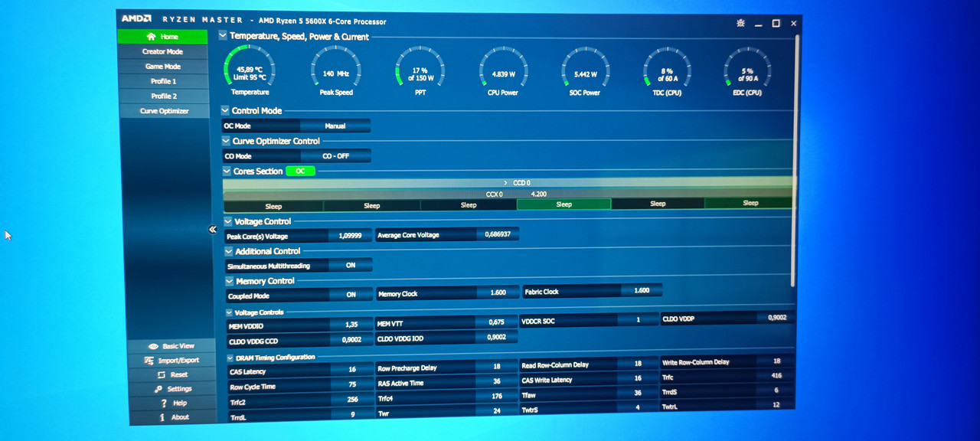Select the Trfc value 416

(x=776, y=376)
